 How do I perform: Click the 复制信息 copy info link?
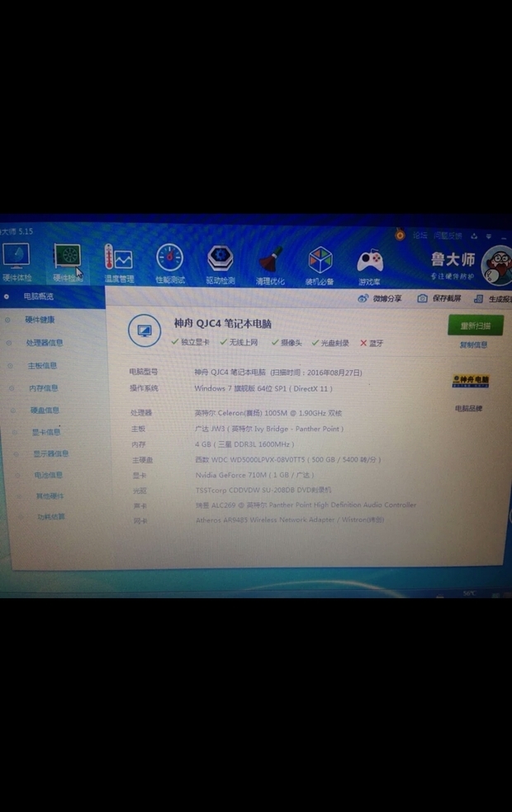coord(473,345)
